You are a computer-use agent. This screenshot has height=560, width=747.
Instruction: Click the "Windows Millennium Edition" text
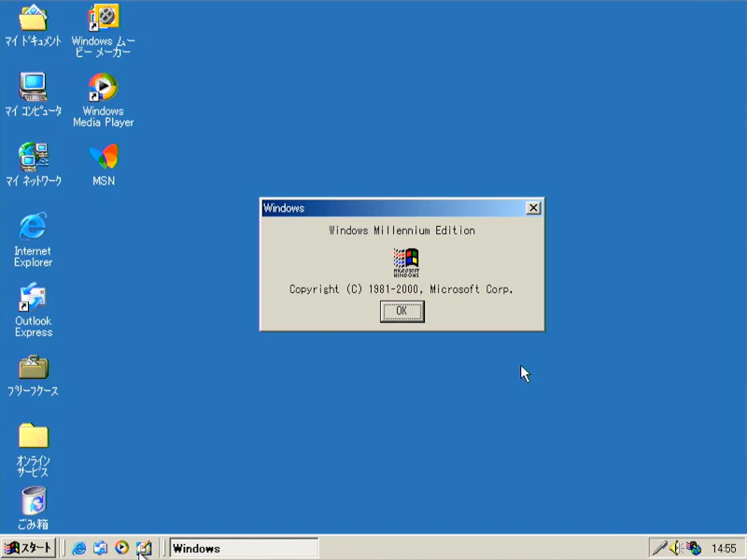(x=402, y=231)
